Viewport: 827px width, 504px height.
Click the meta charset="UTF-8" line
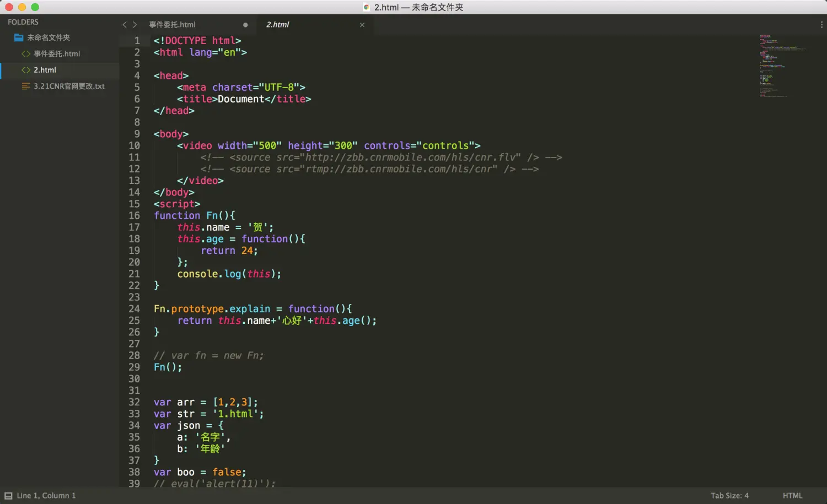241,88
